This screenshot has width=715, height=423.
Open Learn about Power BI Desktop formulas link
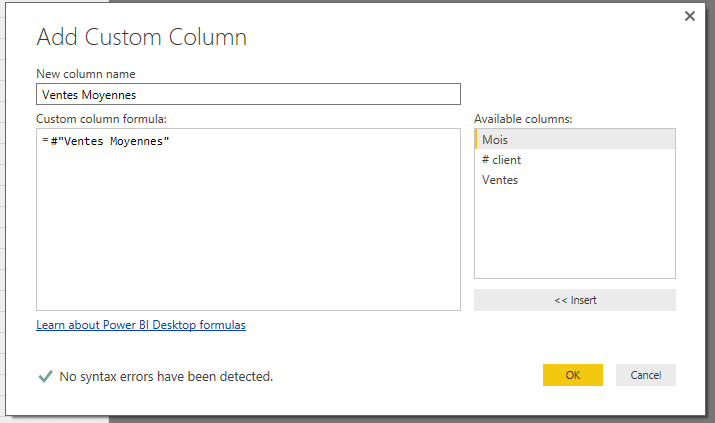[x=141, y=325]
